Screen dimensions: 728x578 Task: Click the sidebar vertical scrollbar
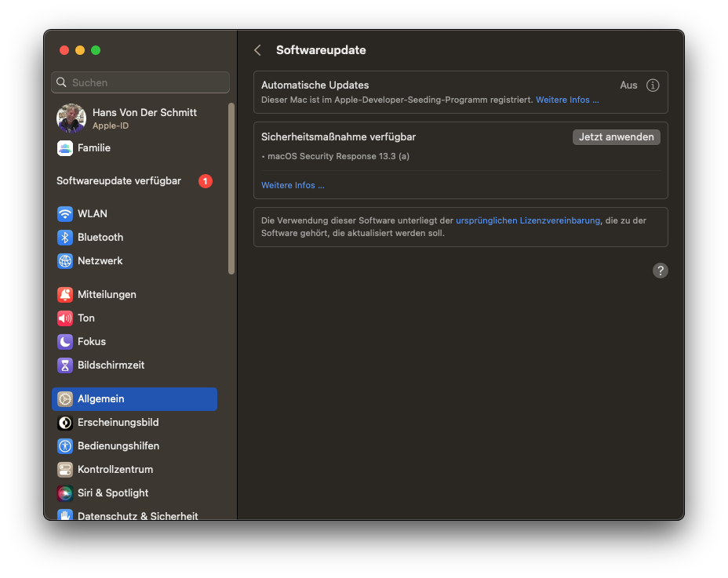coord(231,188)
